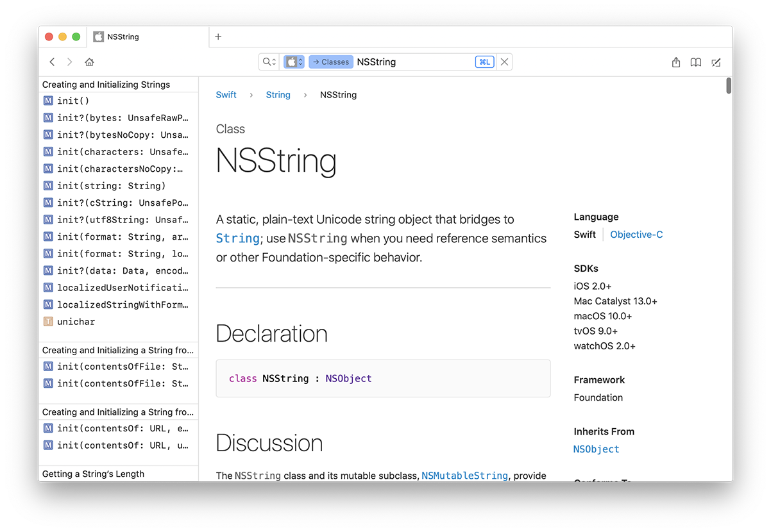Follow the String link in the description
Screen dimensions: 771x532
(x=237, y=238)
